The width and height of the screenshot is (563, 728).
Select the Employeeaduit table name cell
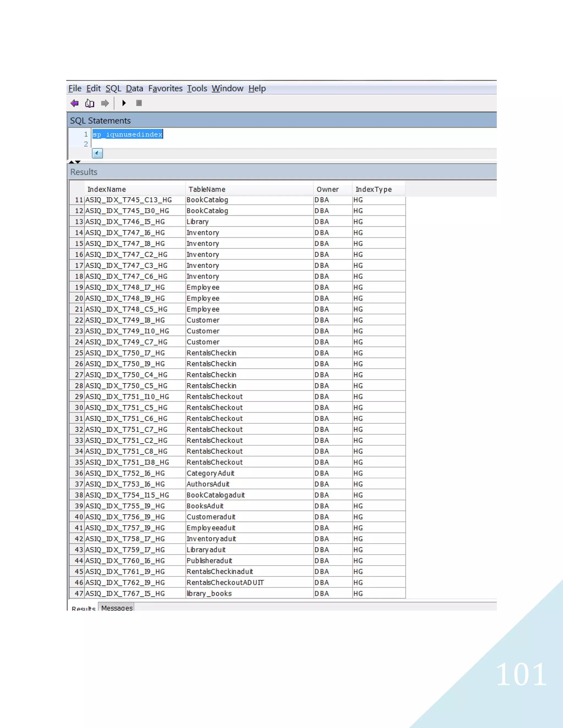pos(249,528)
